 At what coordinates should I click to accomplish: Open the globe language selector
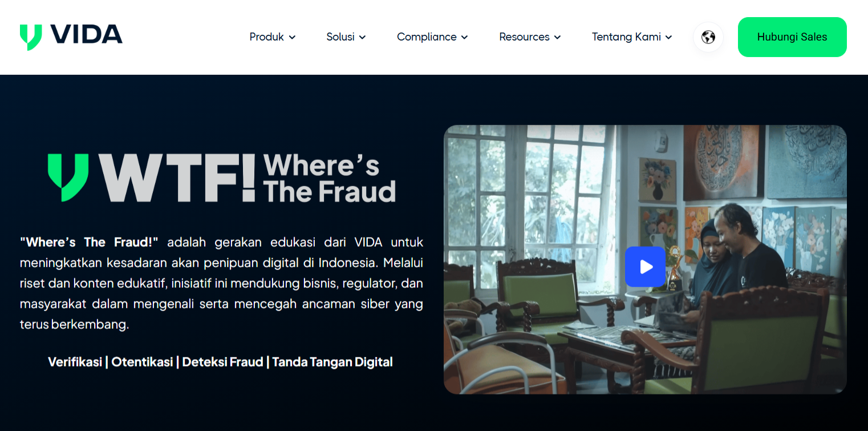[708, 37]
